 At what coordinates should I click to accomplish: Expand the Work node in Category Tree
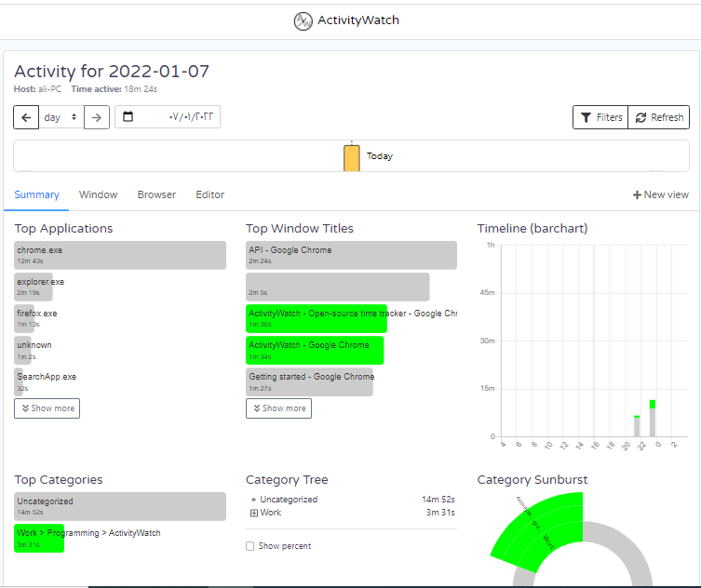pos(254,513)
